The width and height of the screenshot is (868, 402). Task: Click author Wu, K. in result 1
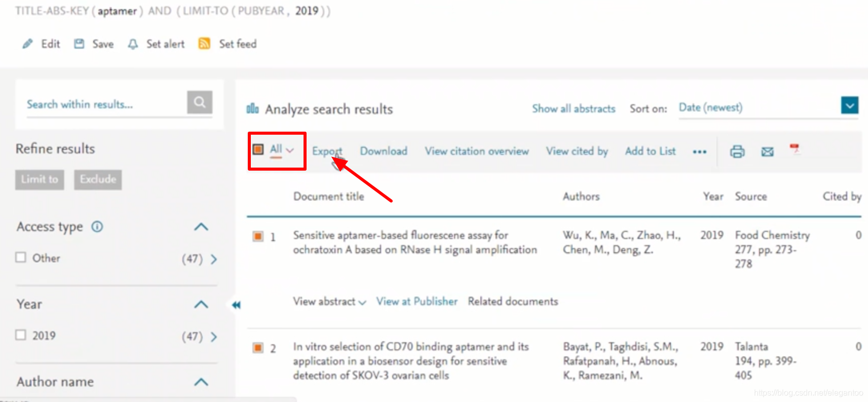pos(579,235)
